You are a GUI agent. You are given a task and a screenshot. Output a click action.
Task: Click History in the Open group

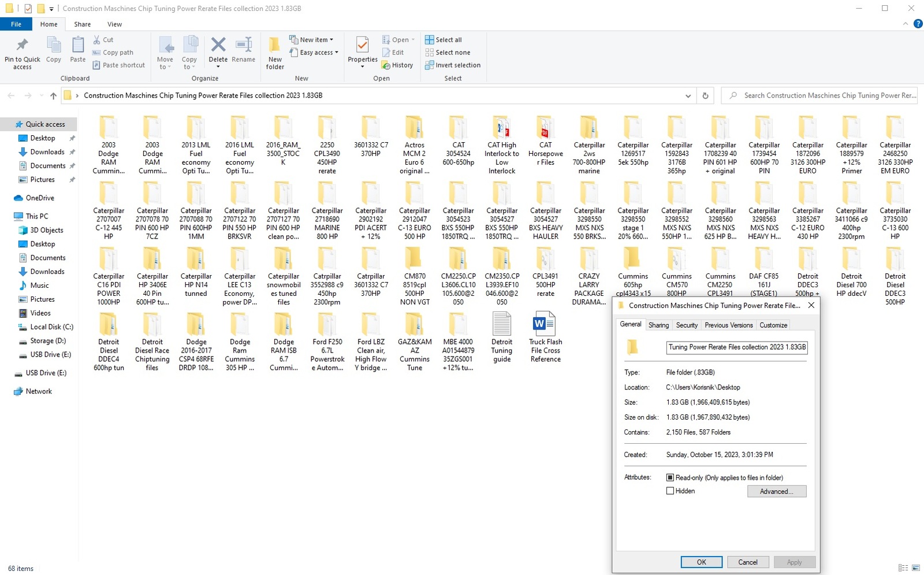(x=397, y=65)
